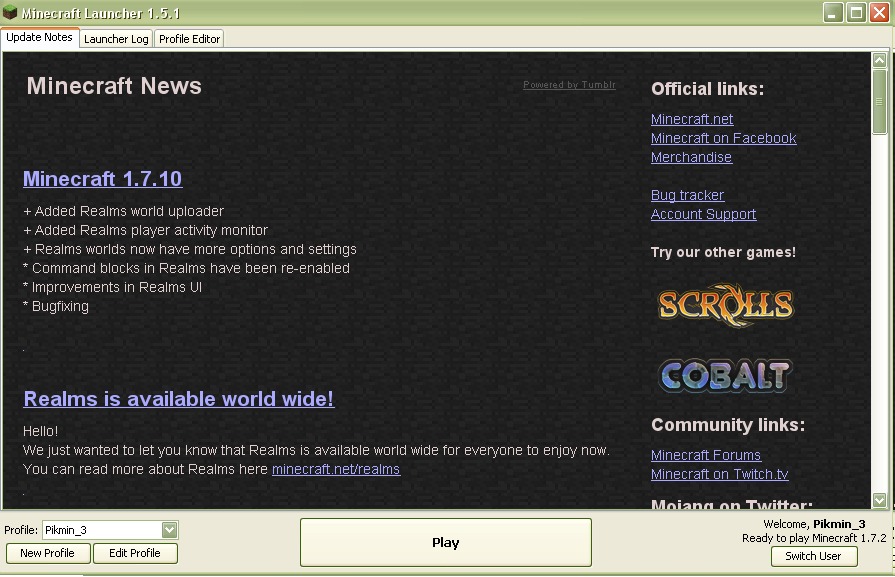Click the Added Realms player activity monitor line
The height and width of the screenshot is (577, 895).
[x=145, y=230]
